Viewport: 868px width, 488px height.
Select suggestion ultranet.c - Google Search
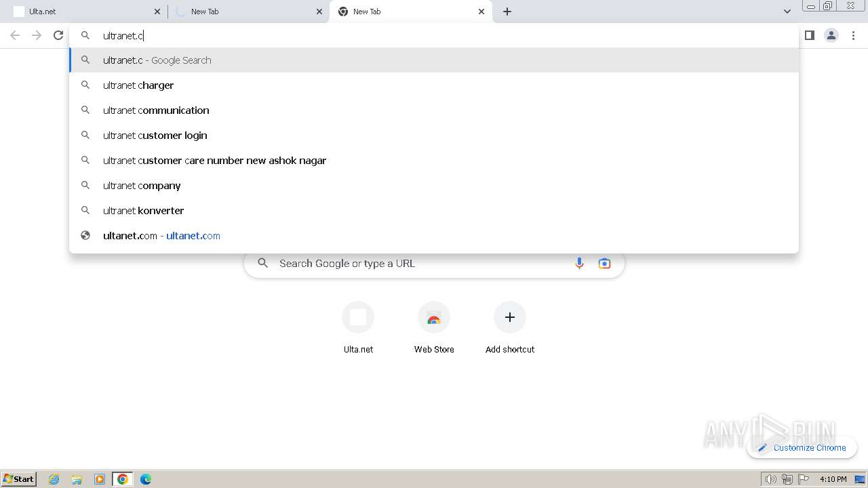pos(434,60)
